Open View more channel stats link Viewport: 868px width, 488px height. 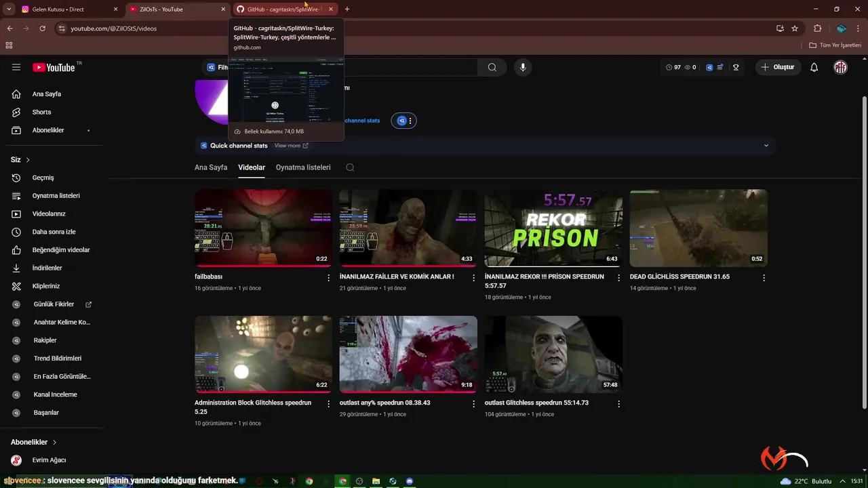coord(292,146)
